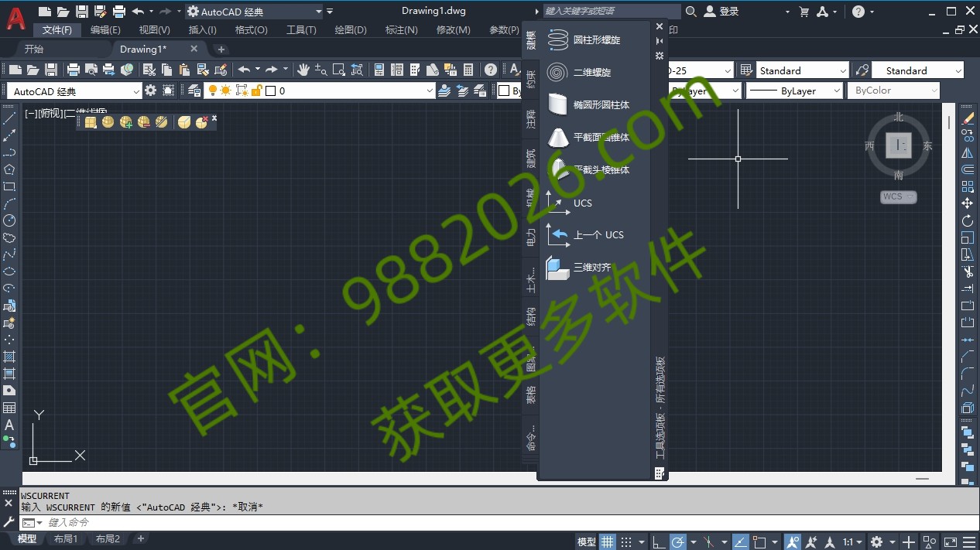
Task: Click the Mirror tool in modify toolbar
Action: pos(968,152)
